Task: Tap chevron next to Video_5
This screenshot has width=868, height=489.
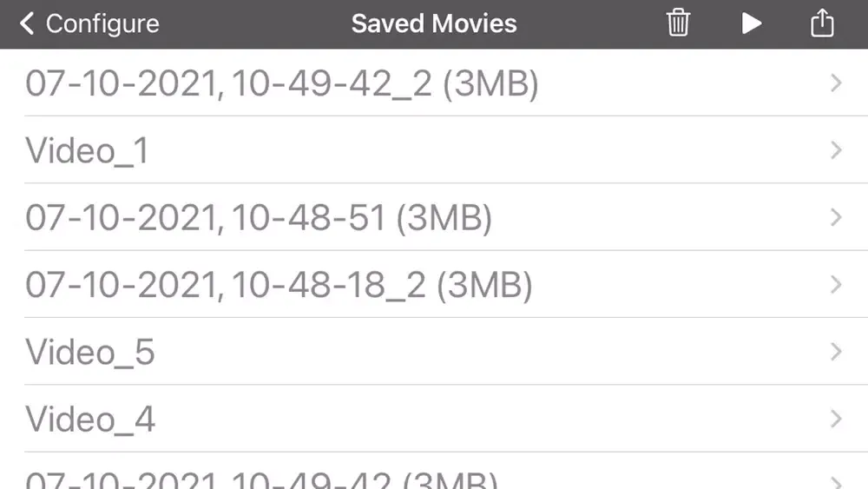Action: pyautogui.click(x=836, y=352)
